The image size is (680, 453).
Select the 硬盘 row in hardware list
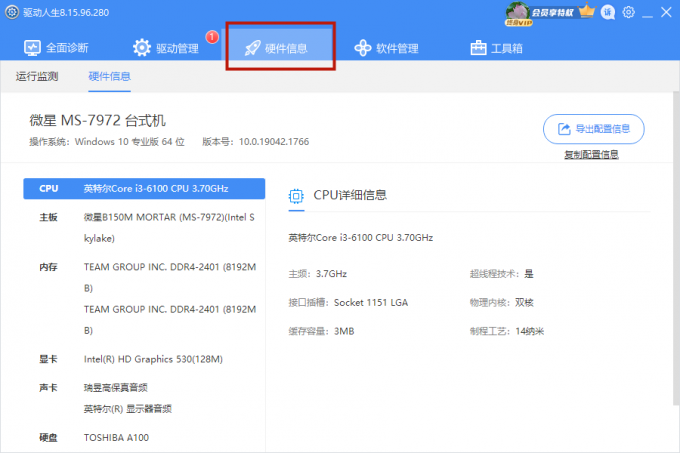(144, 437)
